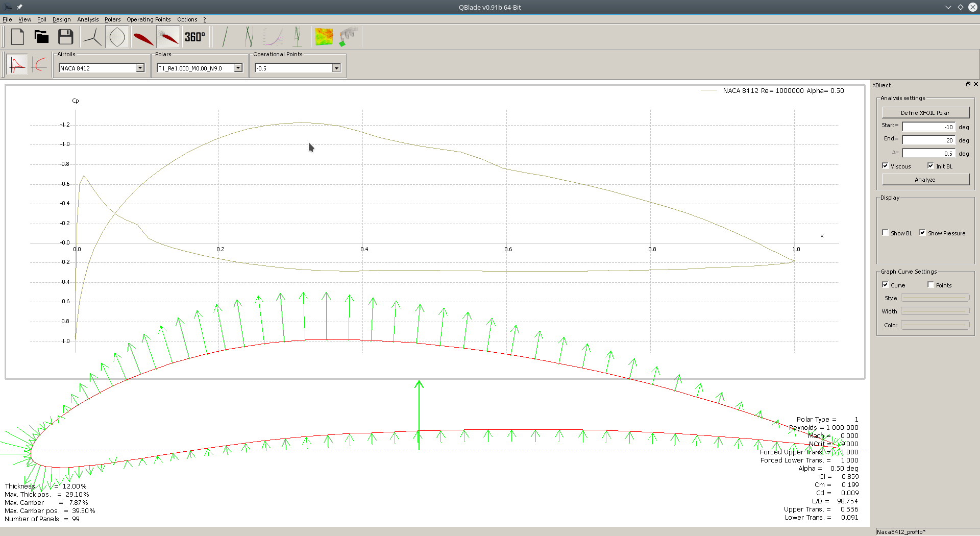Click the Define XFOIL Polar button
Viewport: 980px width, 536px height.
(x=925, y=112)
